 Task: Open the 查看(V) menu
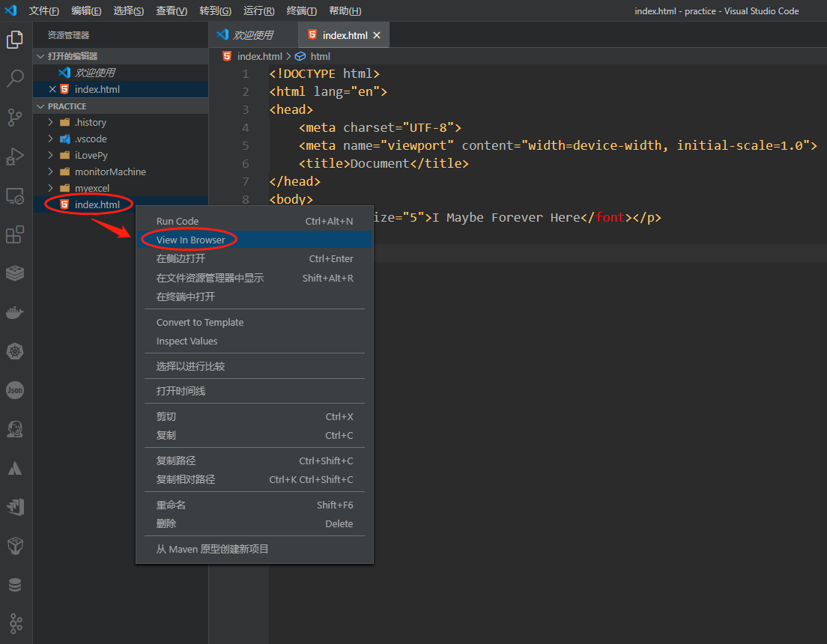pyautogui.click(x=172, y=10)
